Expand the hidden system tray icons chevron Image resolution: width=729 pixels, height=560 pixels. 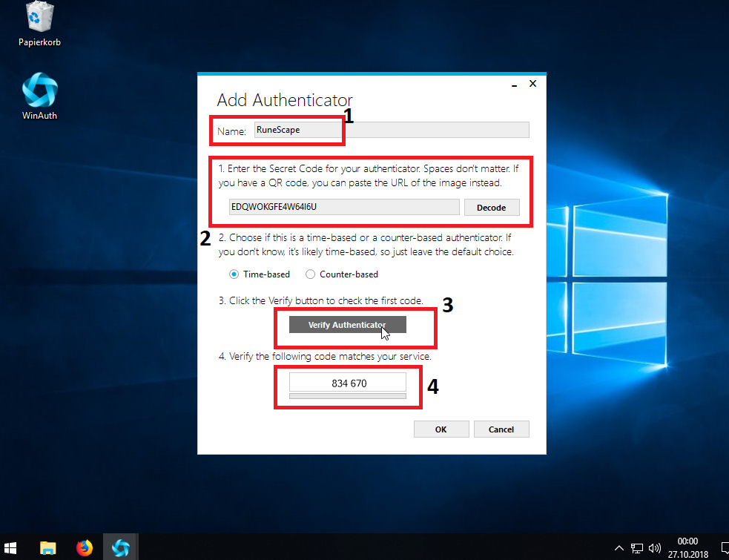(619, 549)
